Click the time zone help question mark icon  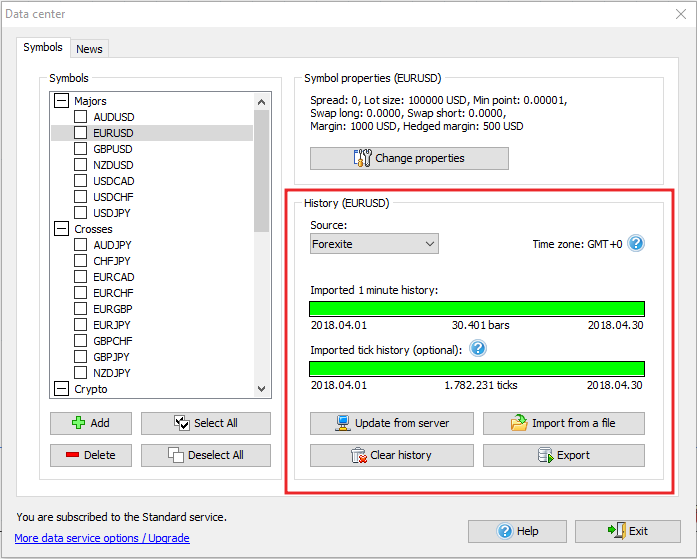pos(636,243)
